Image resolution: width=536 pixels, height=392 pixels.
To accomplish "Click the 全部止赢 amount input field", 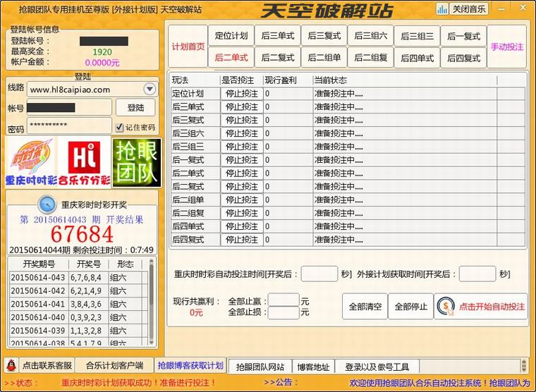I will click(284, 300).
